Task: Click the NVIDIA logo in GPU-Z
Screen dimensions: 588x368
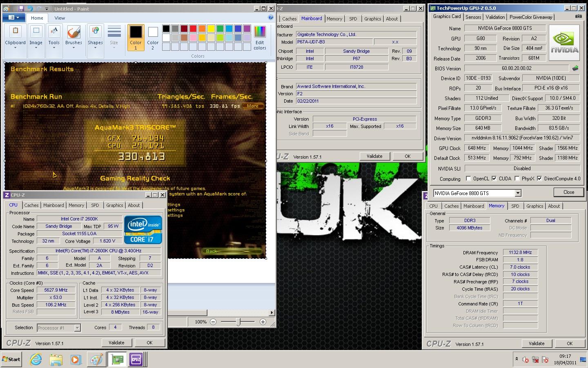Action: 564,43
